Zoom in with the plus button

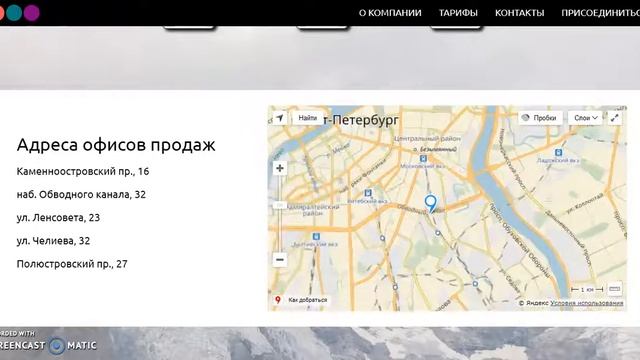pos(280,168)
